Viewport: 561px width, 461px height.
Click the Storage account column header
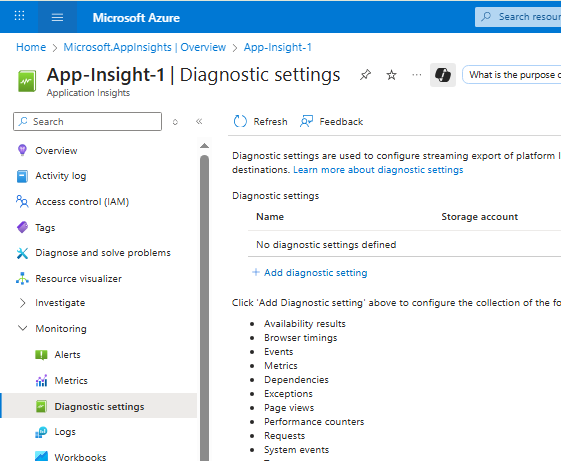click(479, 217)
